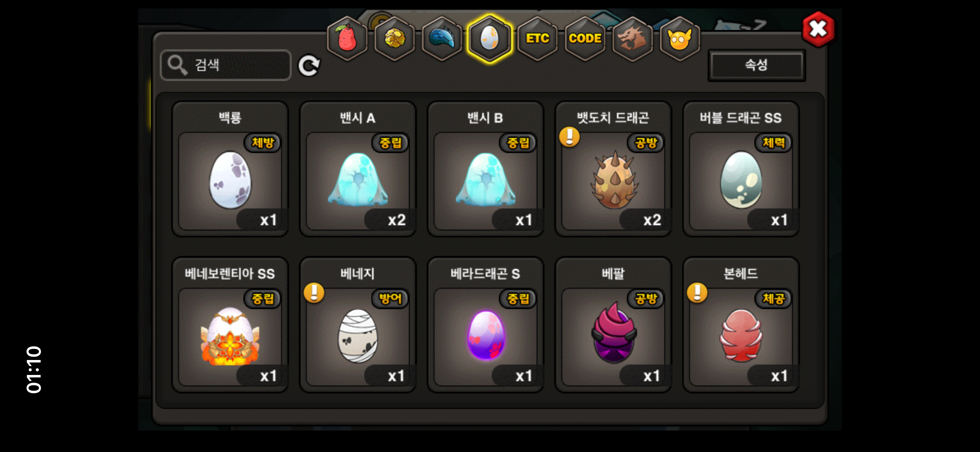Tap the alert badge on 베네지 egg
Screen dimensions: 980x452
pyautogui.click(x=314, y=293)
